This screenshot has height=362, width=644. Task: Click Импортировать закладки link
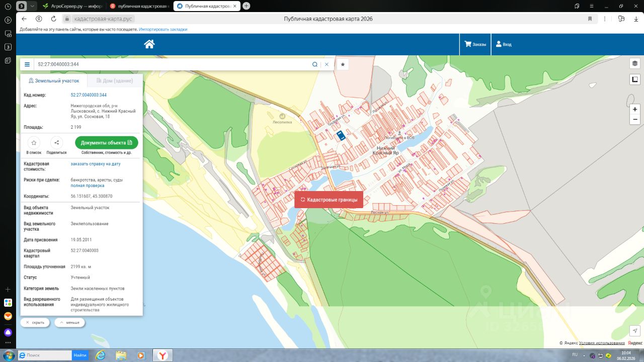(x=163, y=29)
